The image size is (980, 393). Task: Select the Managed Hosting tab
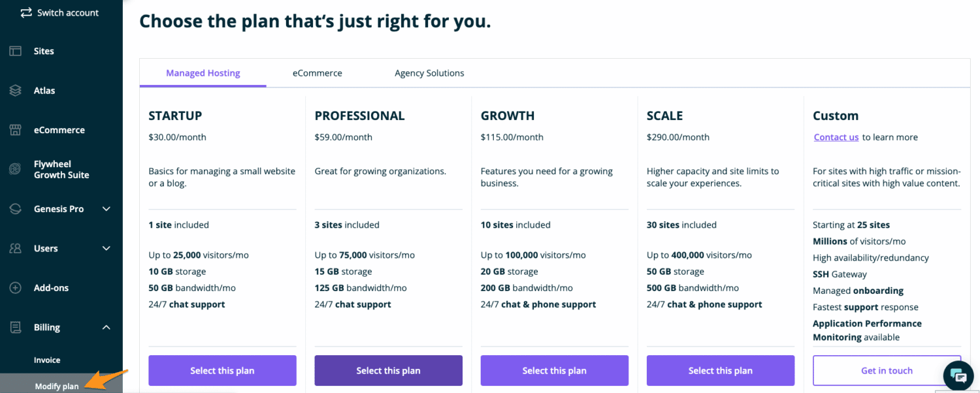click(203, 73)
